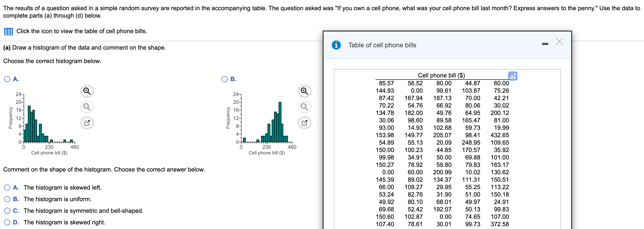Select the symmetric and bell-shaped answer choice

coord(7,211)
